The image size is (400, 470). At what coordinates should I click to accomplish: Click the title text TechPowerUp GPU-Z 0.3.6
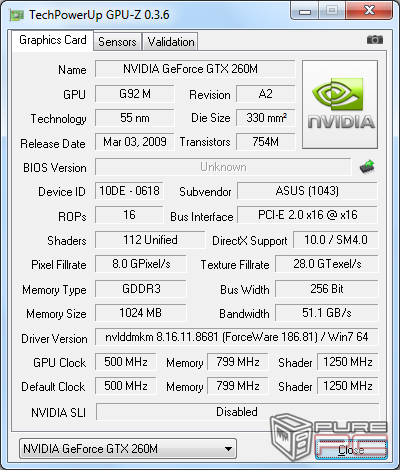(x=99, y=15)
